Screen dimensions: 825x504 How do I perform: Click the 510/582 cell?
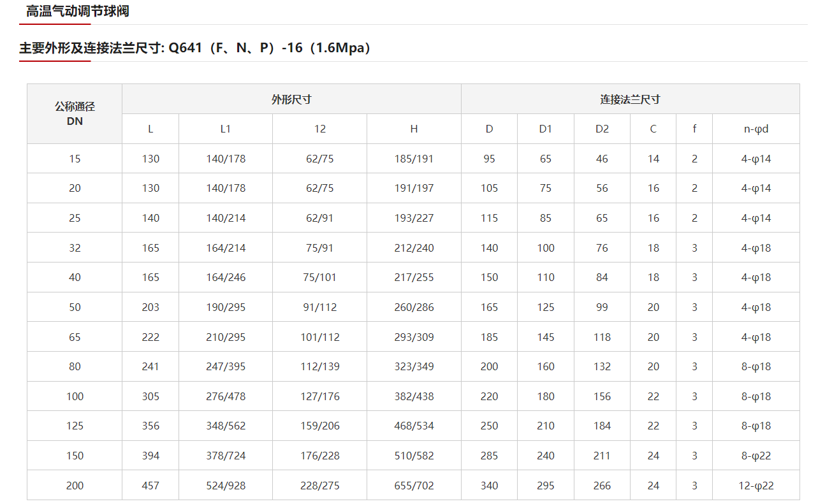(x=414, y=456)
